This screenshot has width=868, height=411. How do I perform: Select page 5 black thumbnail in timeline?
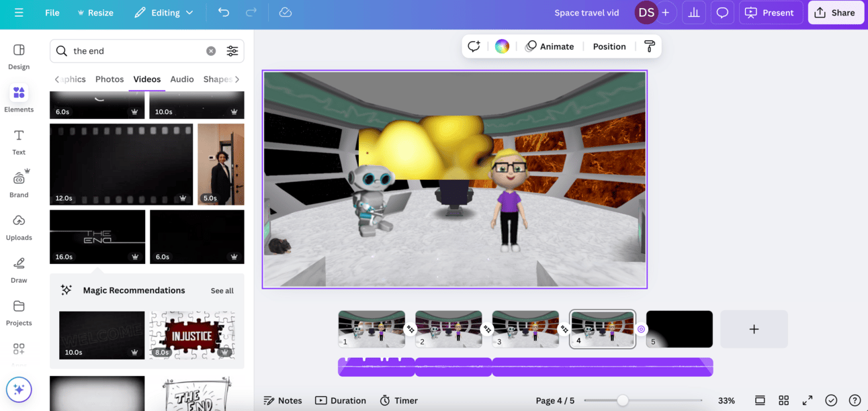point(679,329)
